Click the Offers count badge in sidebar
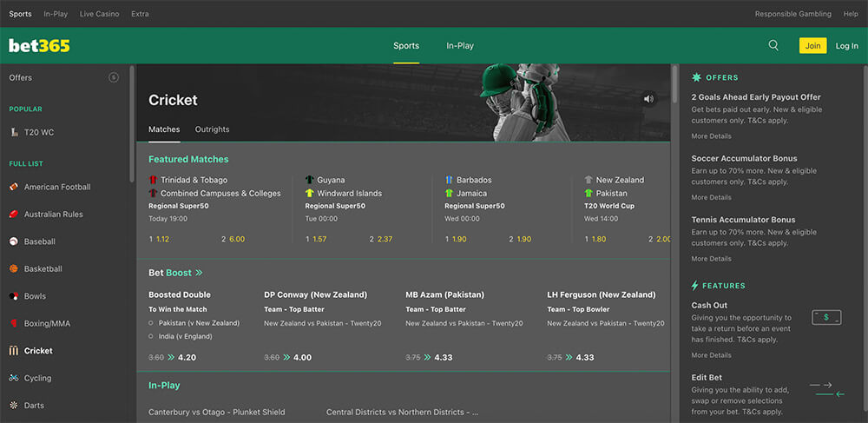The width and height of the screenshot is (868, 423). [114, 77]
